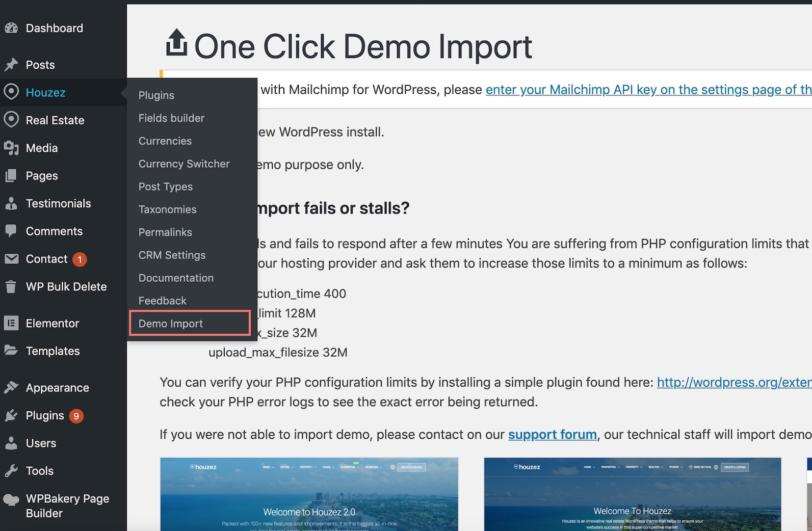This screenshot has height=531, width=812.
Task: Click the Templates folder icon
Action: click(x=11, y=351)
